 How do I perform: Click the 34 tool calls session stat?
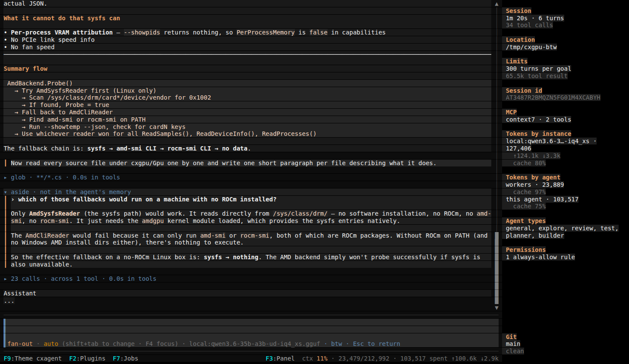point(529,25)
